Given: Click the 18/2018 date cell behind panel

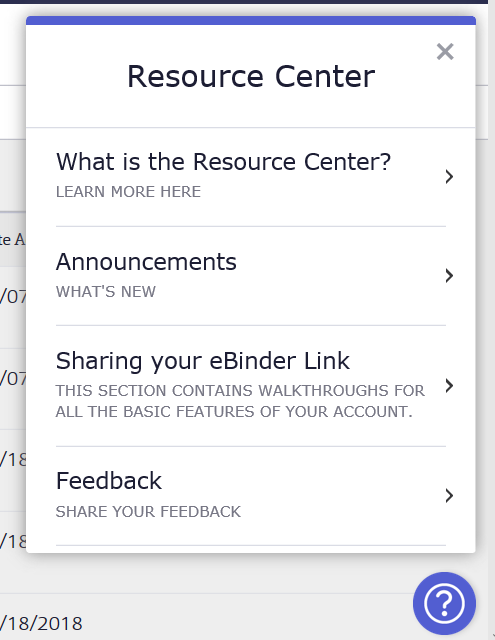Looking at the screenshot, I should point(41,624).
